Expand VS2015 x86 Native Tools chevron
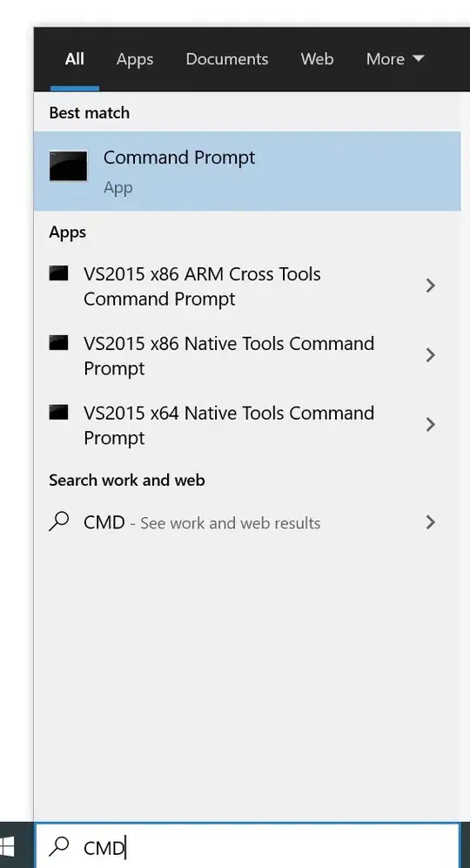Screen dimensions: 470x868 tap(430, 355)
